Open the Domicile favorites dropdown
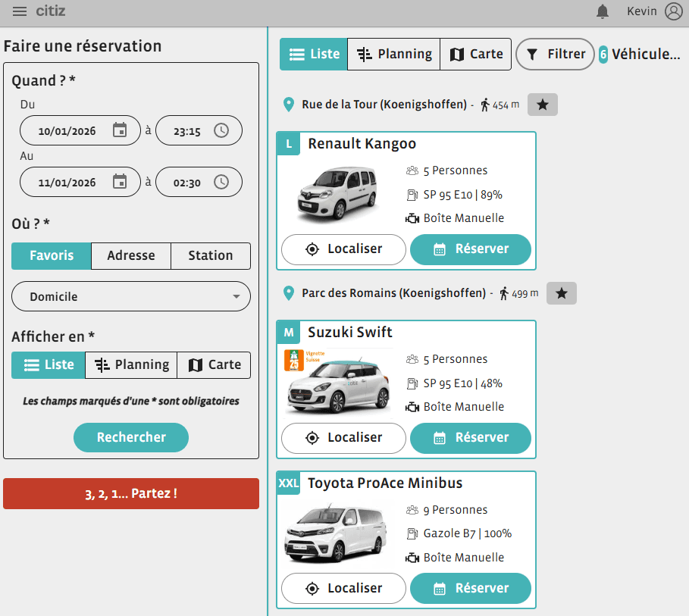This screenshot has width=689, height=616. coord(130,296)
